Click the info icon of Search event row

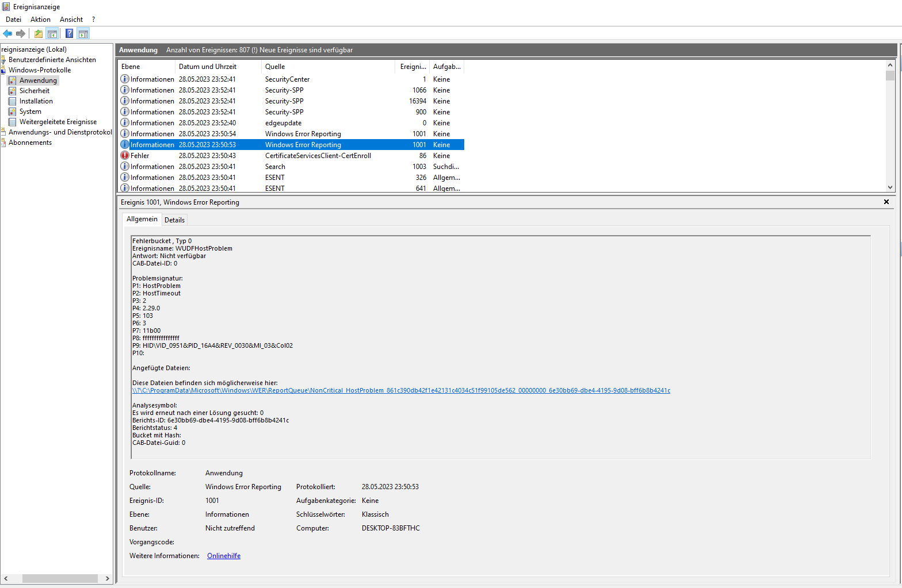pyautogui.click(x=125, y=166)
